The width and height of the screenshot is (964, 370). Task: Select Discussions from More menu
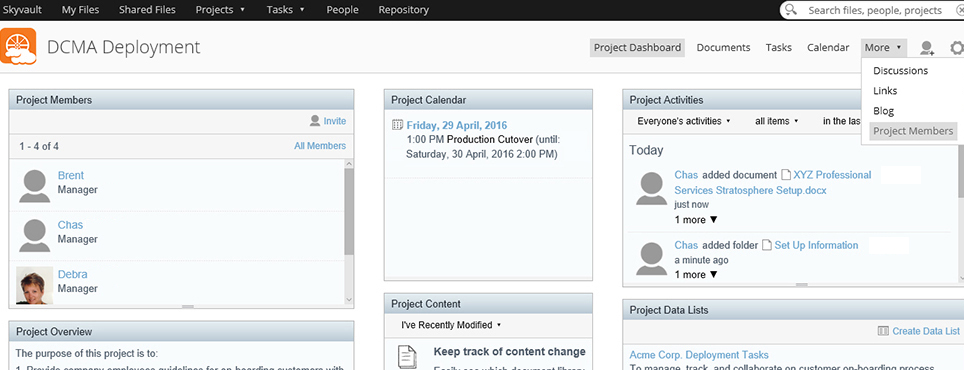pos(900,71)
